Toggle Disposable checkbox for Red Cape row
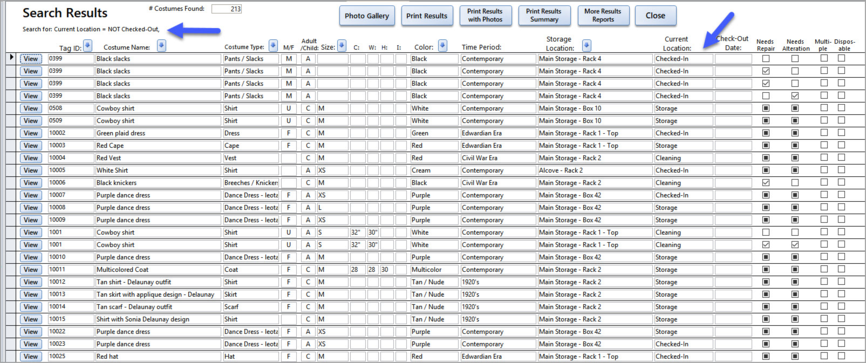The image size is (866, 363). point(841,145)
